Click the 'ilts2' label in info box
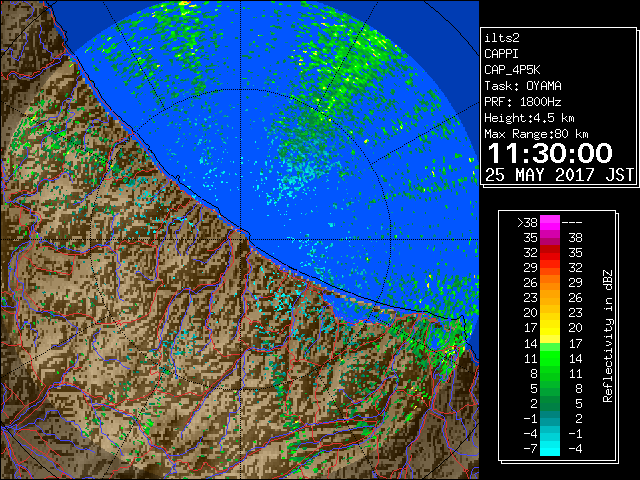This screenshot has height=480, width=640. coord(502,38)
